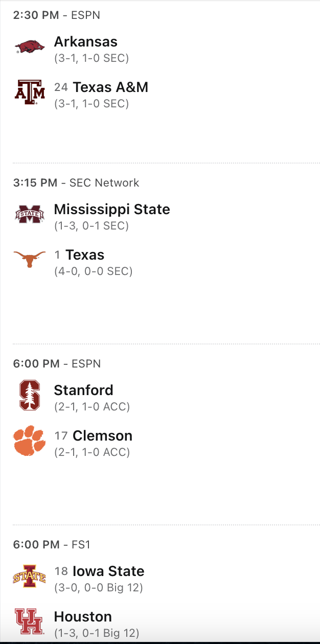
Task: Open the Houston team page
Action: [83, 616]
